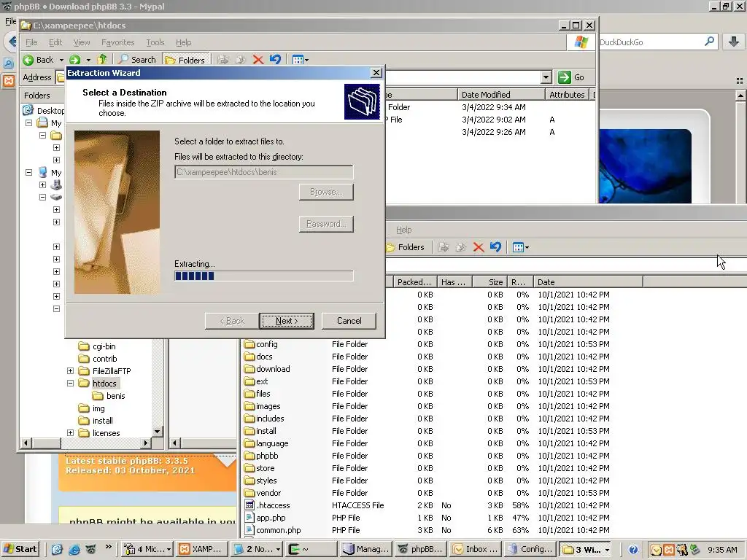This screenshot has width=747, height=560.
Task: Select Desktop in the folder tree
Action: 50,111
